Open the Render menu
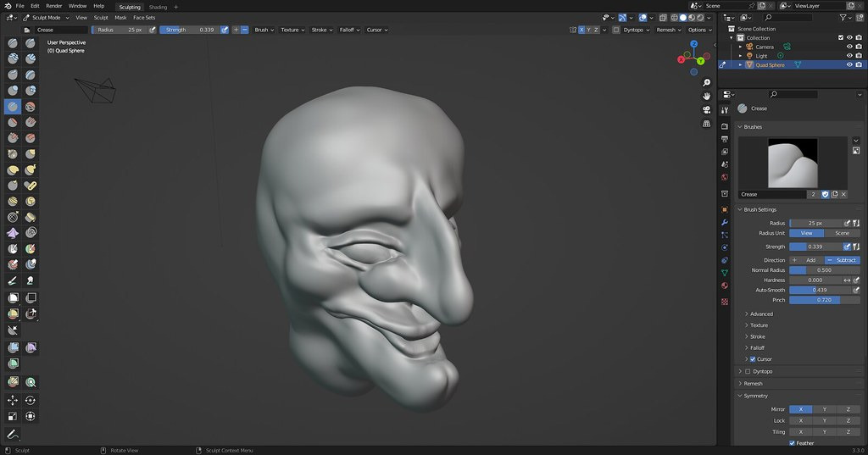 [53, 6]
